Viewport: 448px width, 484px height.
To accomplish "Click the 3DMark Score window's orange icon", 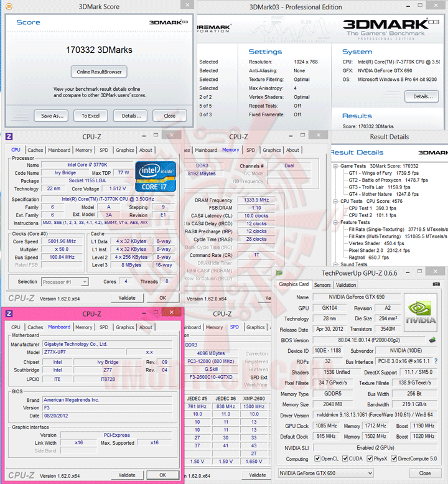I will pos(9,6).
